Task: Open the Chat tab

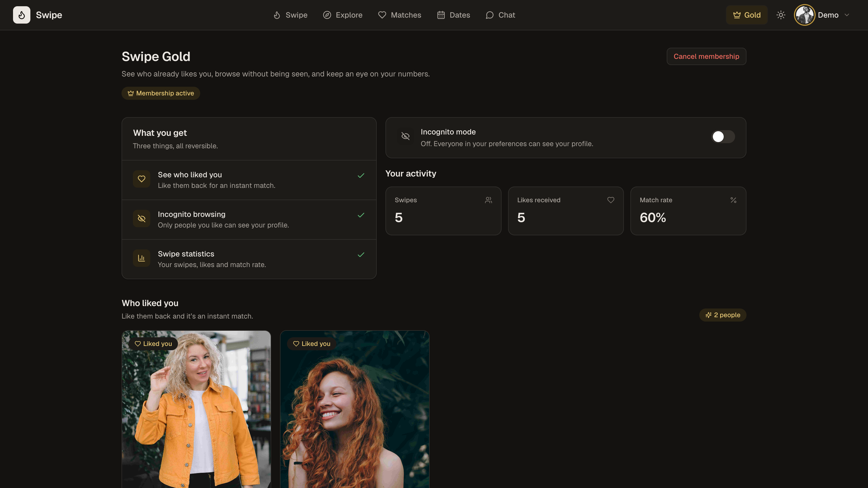Action: tap(500, 15)
